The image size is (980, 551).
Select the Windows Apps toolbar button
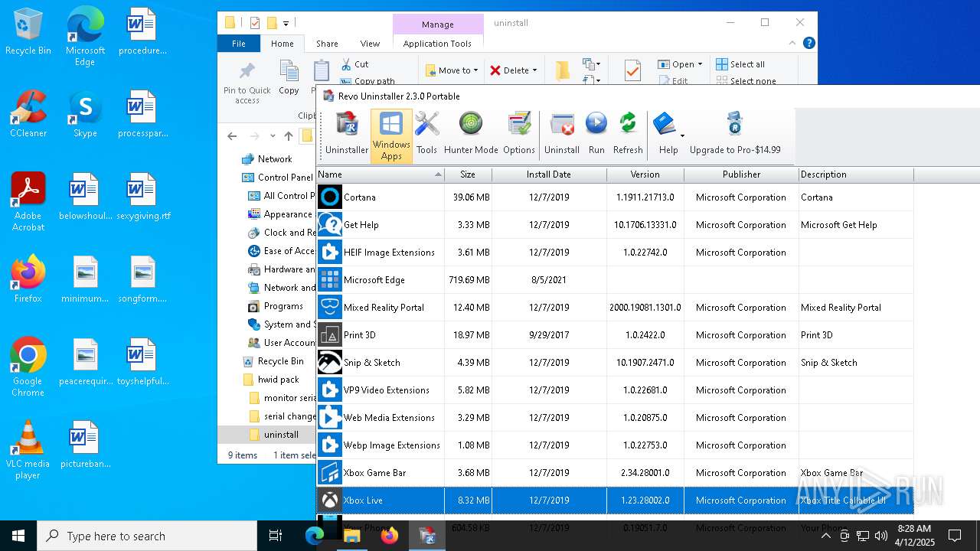[x=391, y=135]
